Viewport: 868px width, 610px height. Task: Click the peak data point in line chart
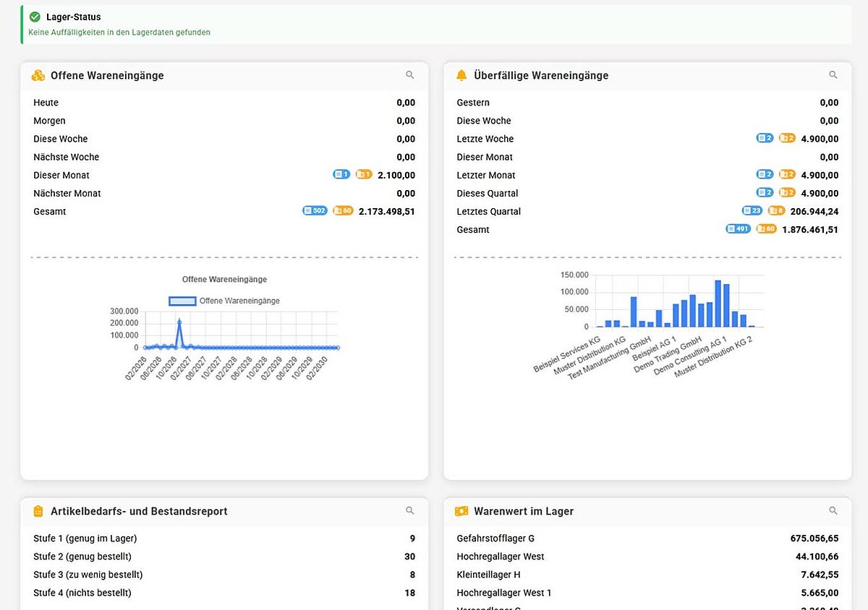pyautogui.click(x=179, y=321)
